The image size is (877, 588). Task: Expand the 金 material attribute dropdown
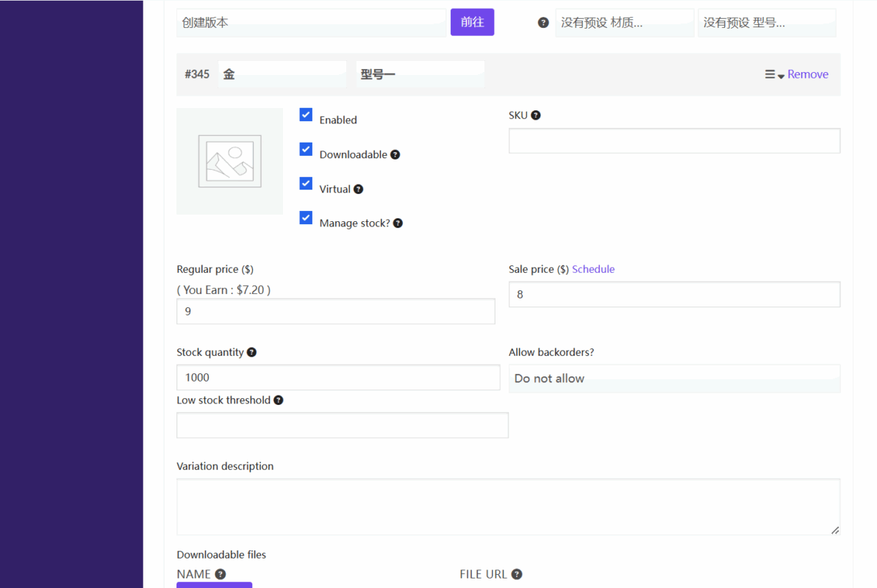[282, 74]
